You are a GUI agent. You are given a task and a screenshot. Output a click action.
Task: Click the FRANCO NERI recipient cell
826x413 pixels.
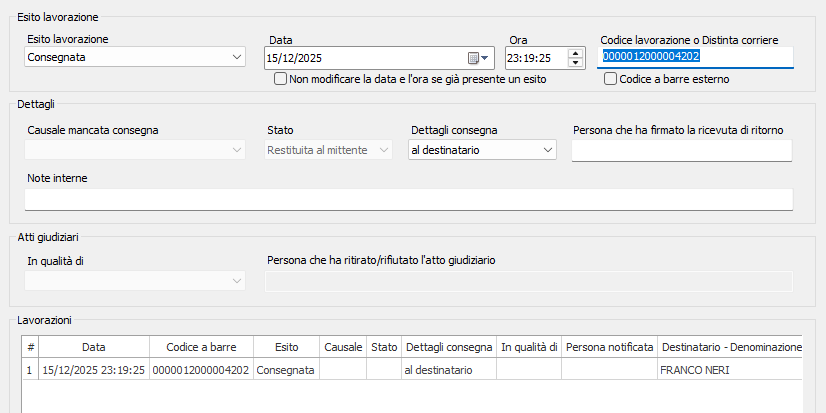click(x=729, y=370)
